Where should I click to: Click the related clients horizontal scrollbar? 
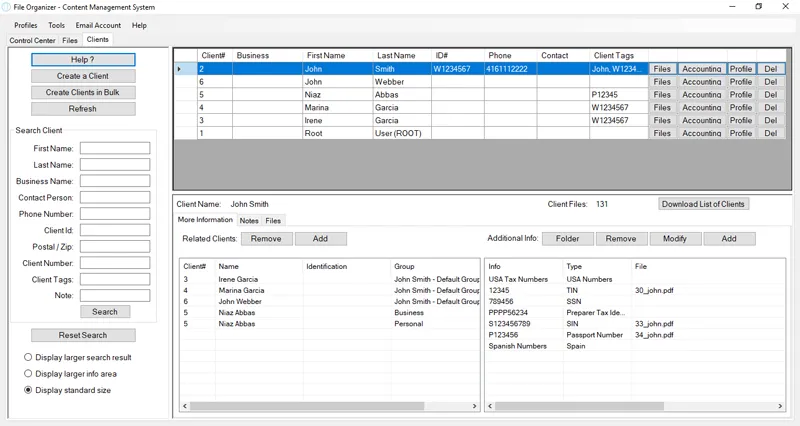[x=307, y=406]
